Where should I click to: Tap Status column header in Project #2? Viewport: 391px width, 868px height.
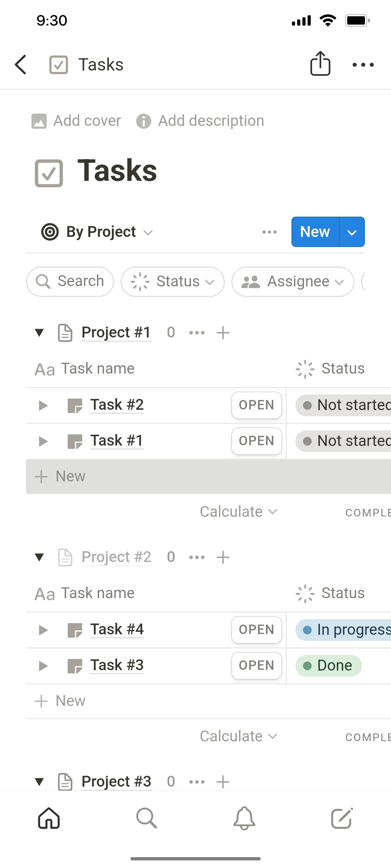[x=330, y=593]
